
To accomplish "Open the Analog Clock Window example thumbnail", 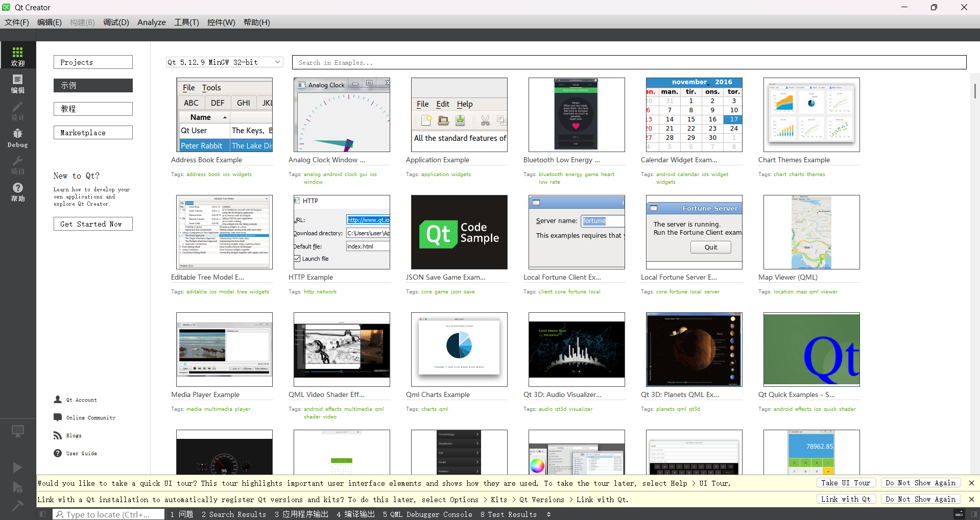I will pyautogui.click(x=342, y=115).
